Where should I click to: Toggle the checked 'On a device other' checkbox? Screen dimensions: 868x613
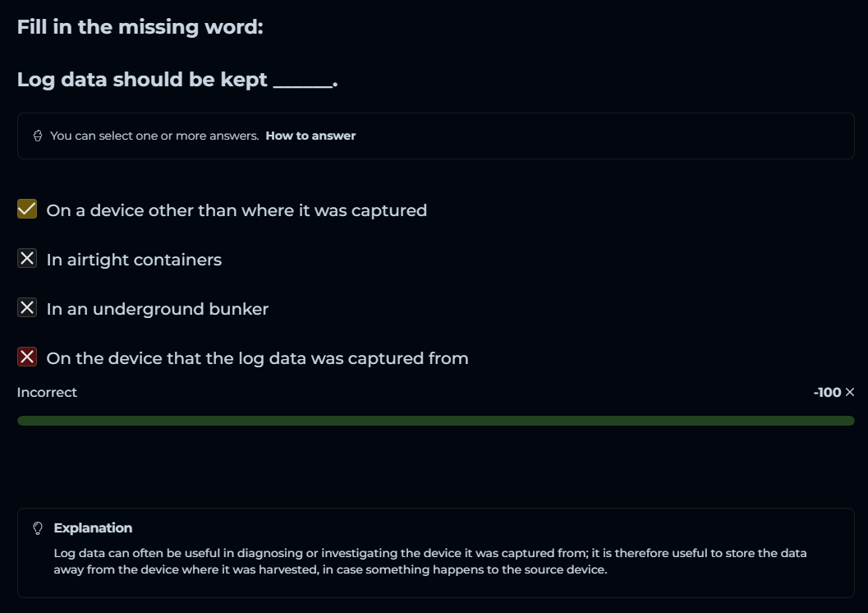(27, 210)
